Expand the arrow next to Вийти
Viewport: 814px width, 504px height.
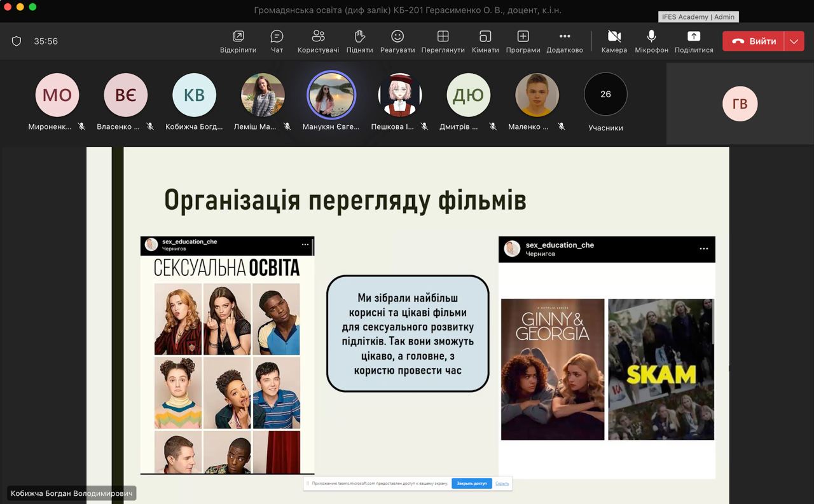point(794,41)
